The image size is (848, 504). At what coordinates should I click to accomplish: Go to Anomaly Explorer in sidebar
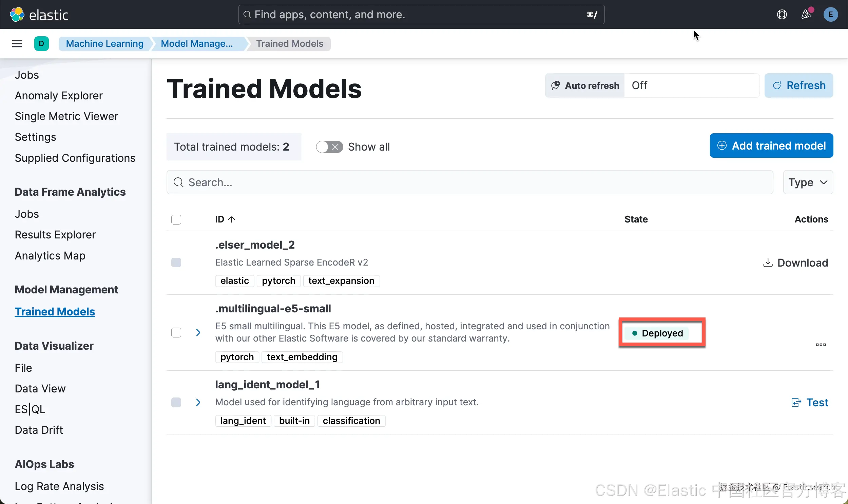tap(58, 96)
